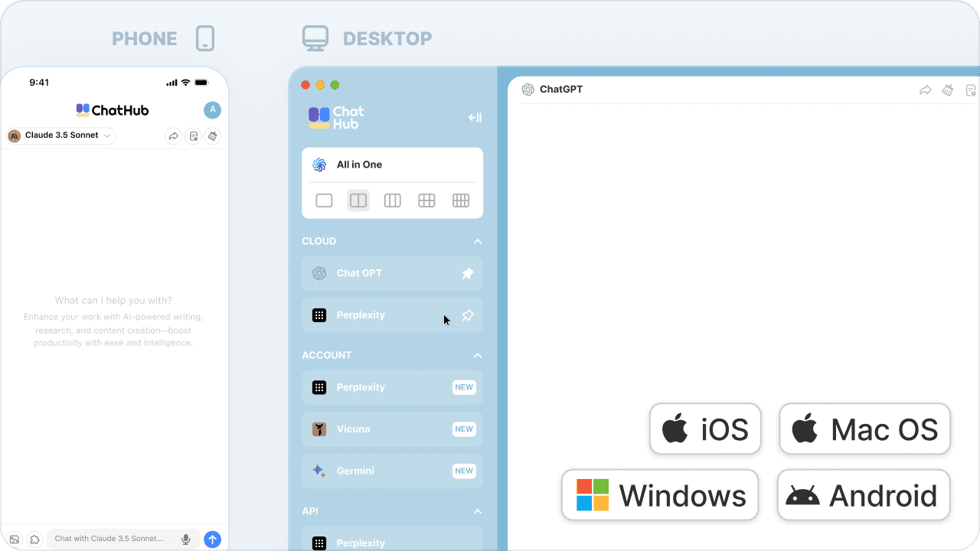
Task: Open Germini in Account list
Action: tap(392, 471)
